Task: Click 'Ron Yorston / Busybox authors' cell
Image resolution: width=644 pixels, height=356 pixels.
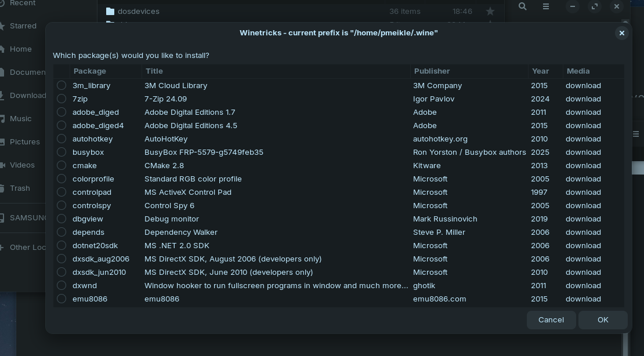Action: point(469,152)
